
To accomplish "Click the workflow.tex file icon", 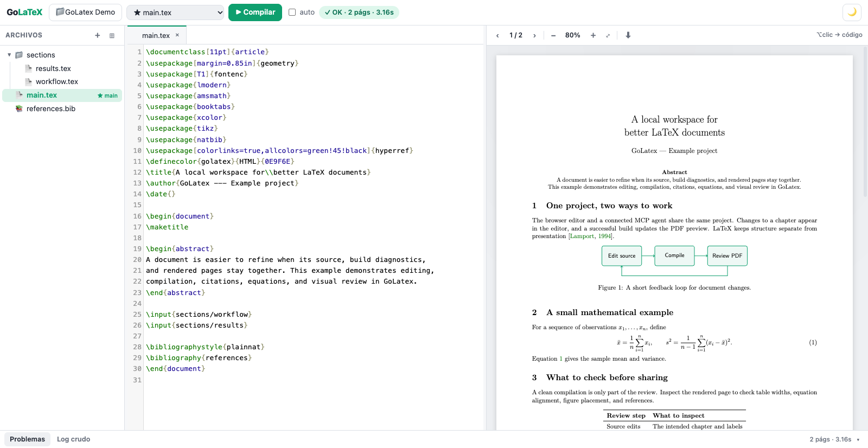I will tap(28, 81).
